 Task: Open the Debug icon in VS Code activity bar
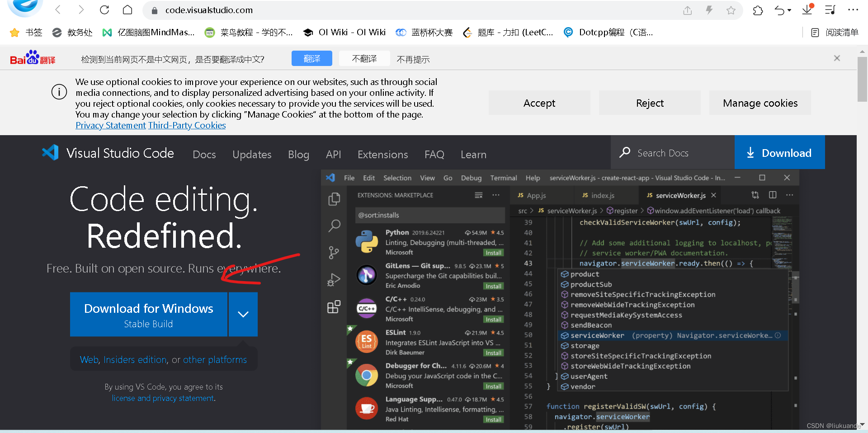334,280
